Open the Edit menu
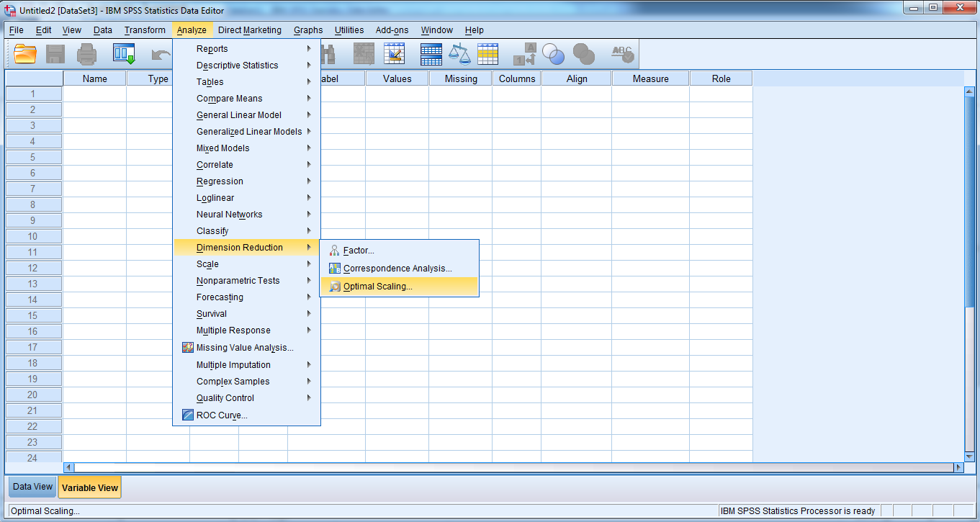The image size is (980, 522). coord(43,30)
